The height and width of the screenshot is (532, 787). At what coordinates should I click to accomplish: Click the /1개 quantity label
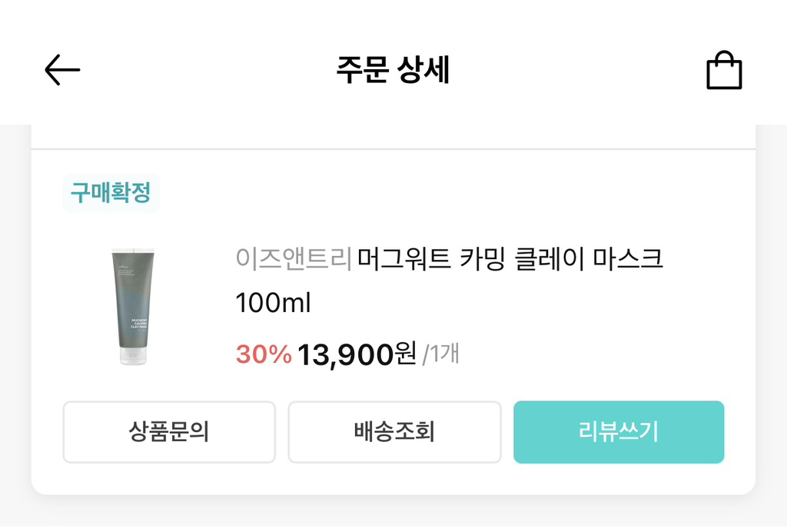(441, 354)
